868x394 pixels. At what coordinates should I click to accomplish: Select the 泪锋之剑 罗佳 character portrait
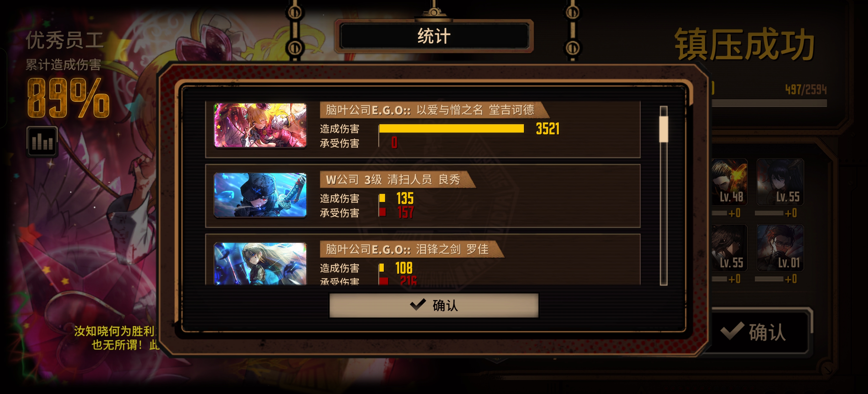coord(260,264)
